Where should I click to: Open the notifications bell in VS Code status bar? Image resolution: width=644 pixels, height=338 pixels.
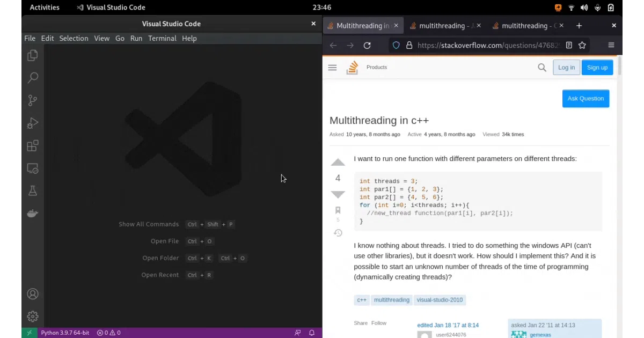(x=312, y=333)
